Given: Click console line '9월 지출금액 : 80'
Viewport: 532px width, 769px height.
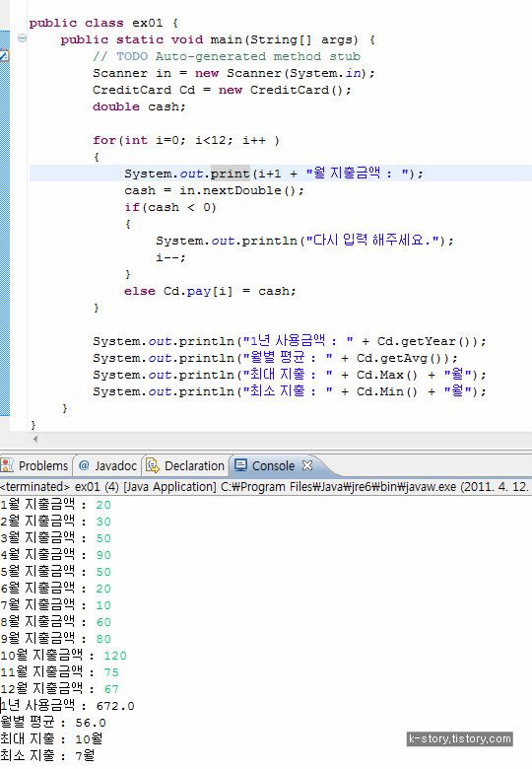Looking at the screenshot, I should (x=56, y=638).
